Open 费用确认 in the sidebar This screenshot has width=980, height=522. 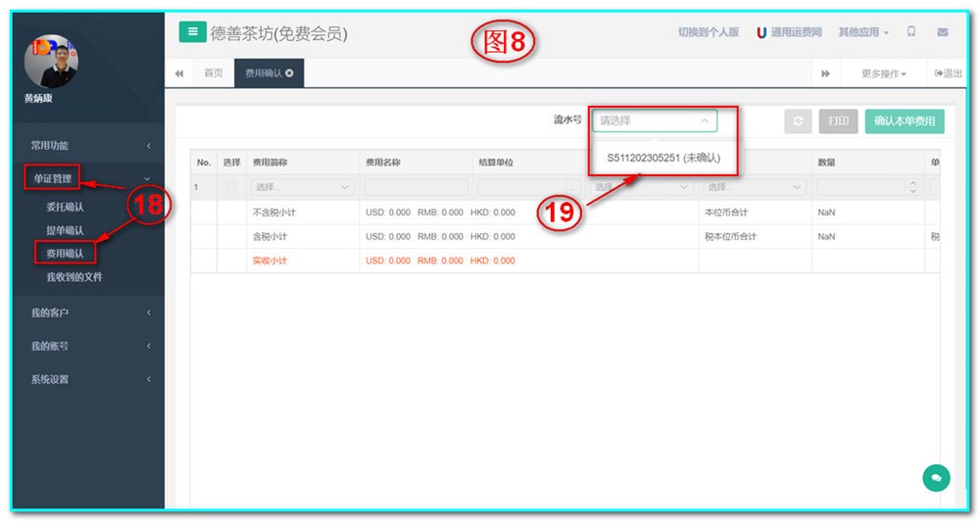tap(65, 254)
